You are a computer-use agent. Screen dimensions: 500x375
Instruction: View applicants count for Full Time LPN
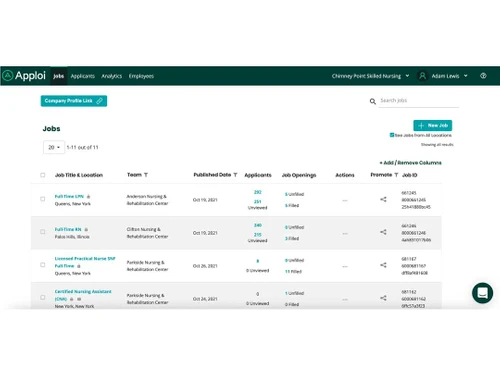258,192
